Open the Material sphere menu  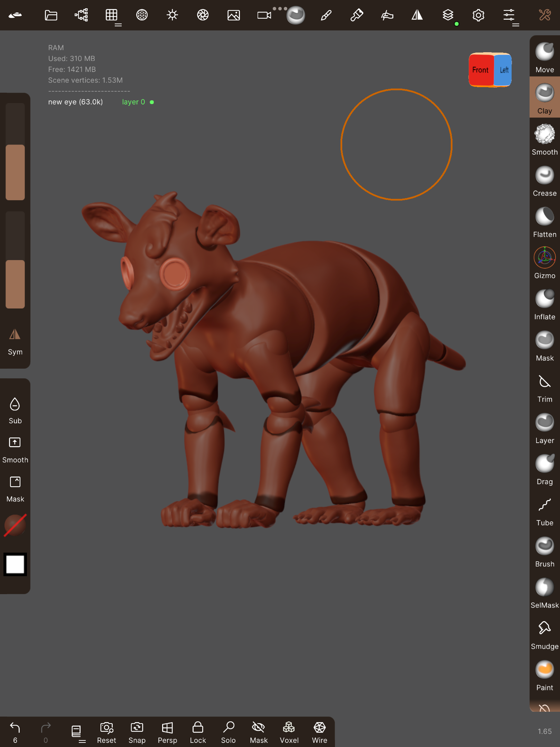click(x=142, y=15)
